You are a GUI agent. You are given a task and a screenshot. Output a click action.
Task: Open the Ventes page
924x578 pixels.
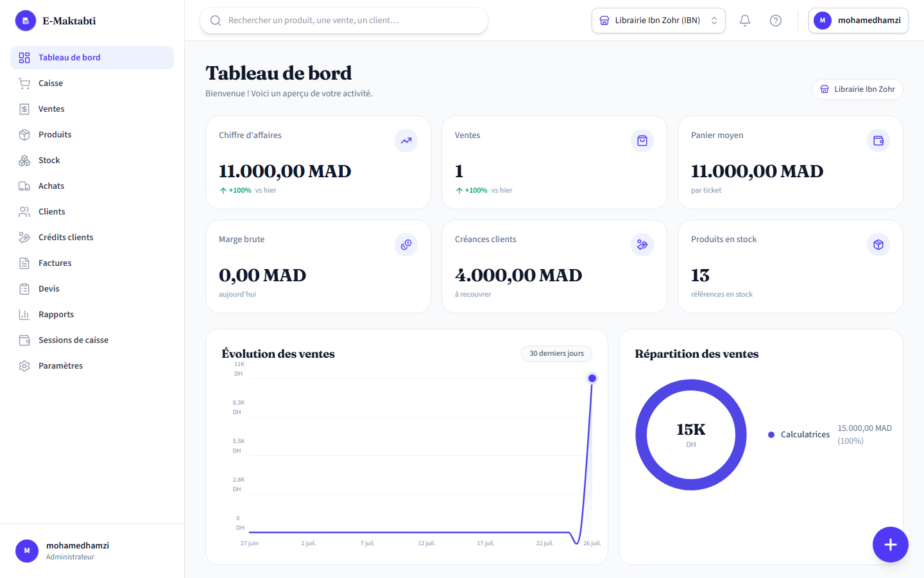click(92, 109)
